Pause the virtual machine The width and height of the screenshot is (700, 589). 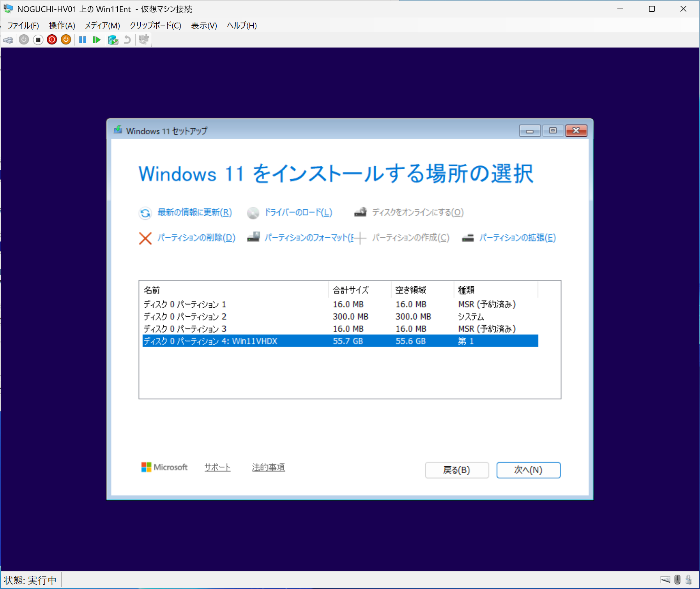point(83,40)
